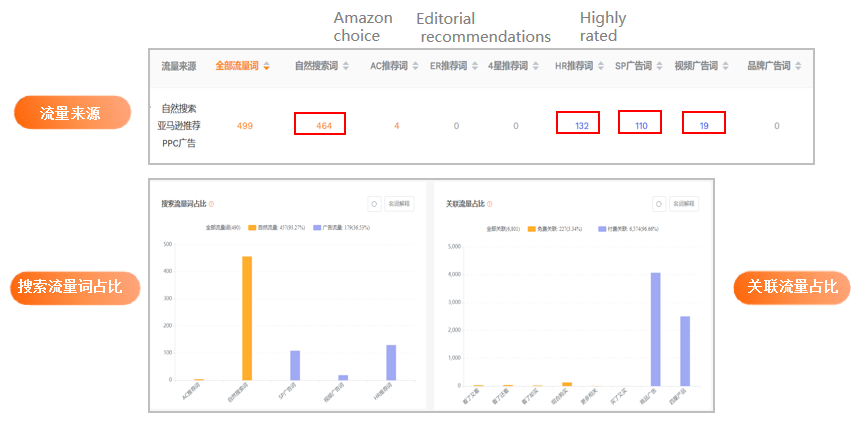Toggle 免费关联 orange legend in association chart

click(555, 228)
